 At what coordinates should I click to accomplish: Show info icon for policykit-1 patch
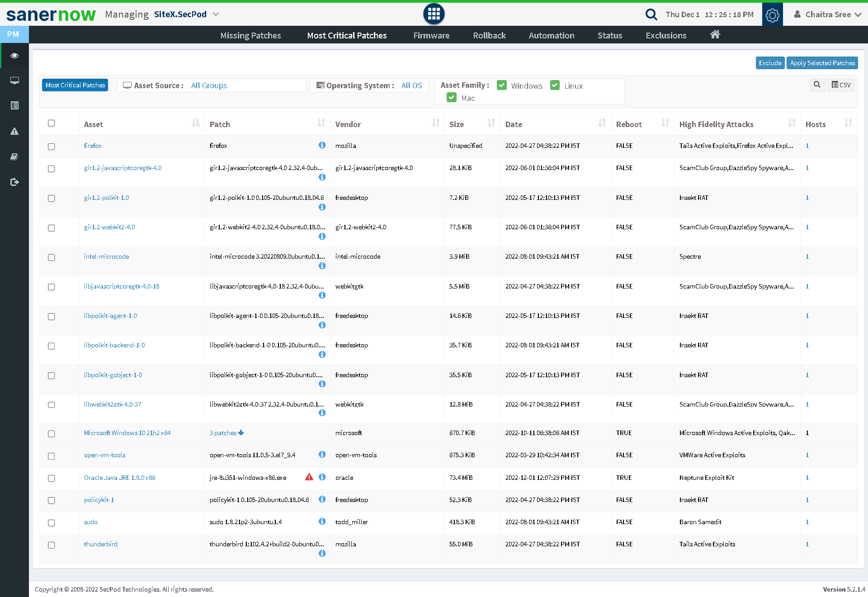click(x=322, y=499)
